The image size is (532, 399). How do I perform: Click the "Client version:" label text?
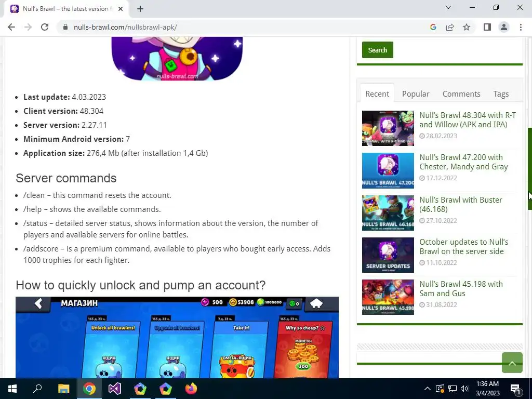pyautogui.click(x=50, y=111)
